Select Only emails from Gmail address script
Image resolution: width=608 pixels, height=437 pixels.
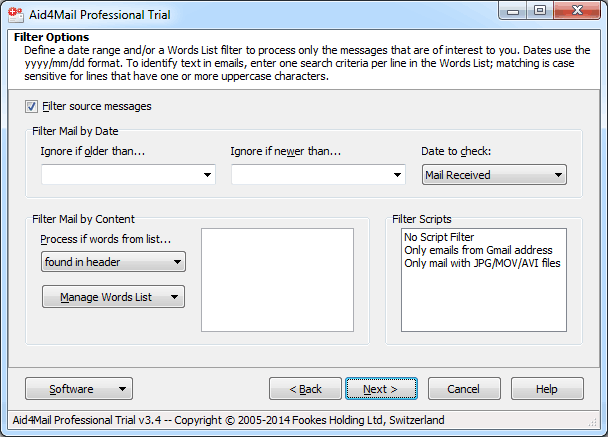pos(478,250)
